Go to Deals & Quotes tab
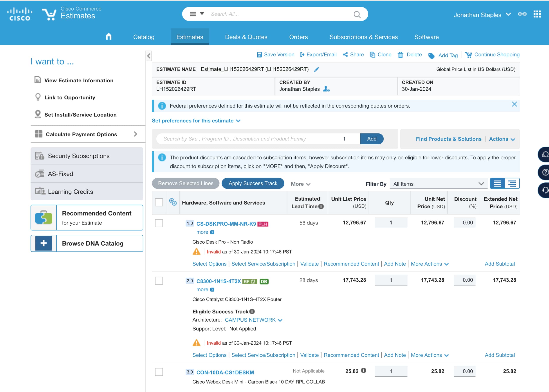The width and height of the screenshot is (549, 392). (246, 37)
